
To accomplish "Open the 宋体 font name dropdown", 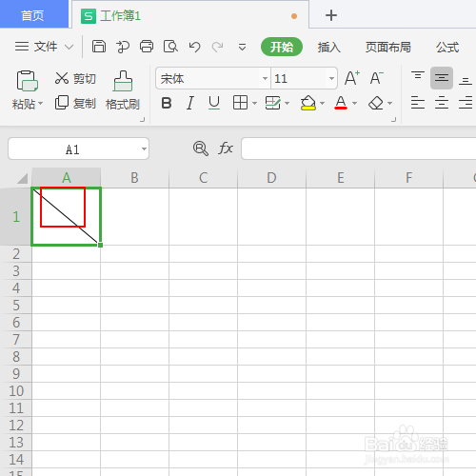I will click(x=265, y=78).
